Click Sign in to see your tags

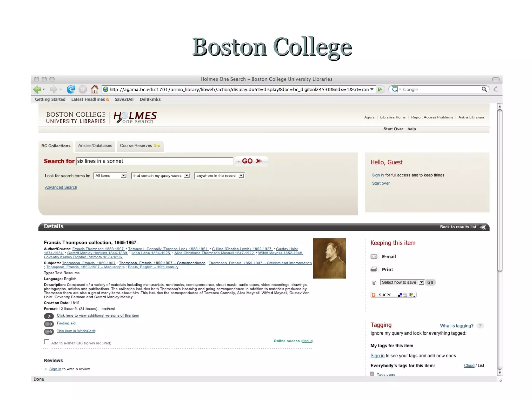(377, 356)
